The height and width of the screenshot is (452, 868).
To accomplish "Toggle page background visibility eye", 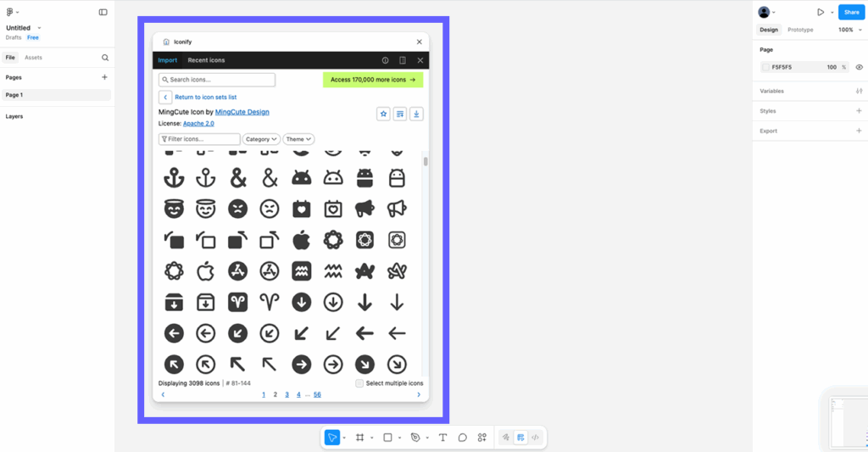I will coord(860,67).
